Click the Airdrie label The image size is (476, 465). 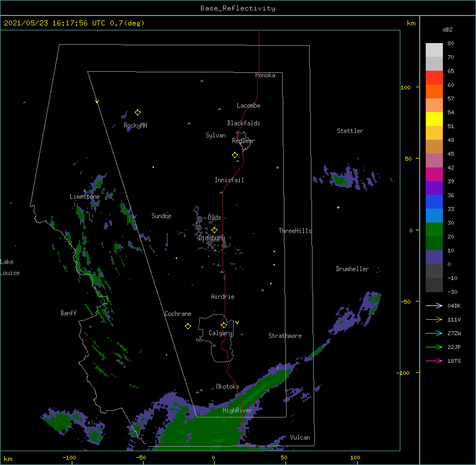pos(223,297)
